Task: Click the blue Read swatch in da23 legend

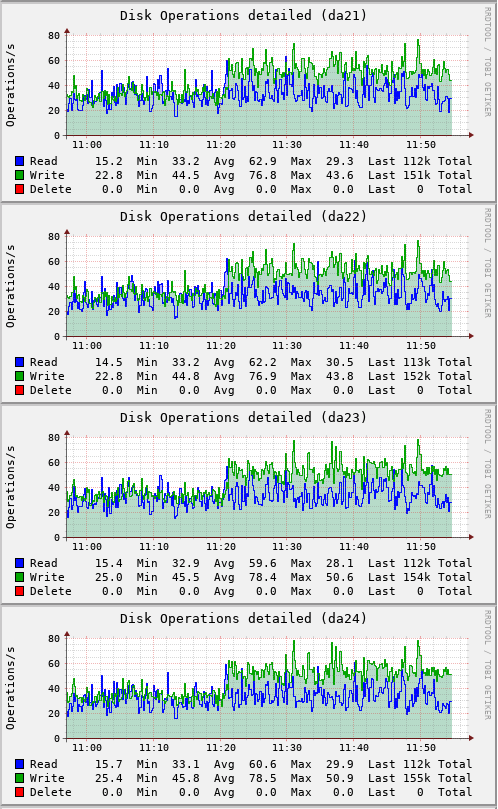Action: pos(20,563)
